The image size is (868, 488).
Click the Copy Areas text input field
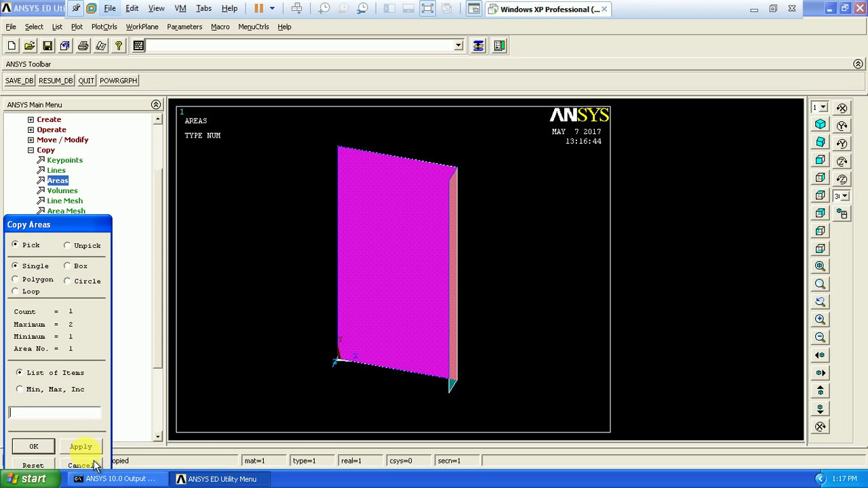(x=55, y=413)
